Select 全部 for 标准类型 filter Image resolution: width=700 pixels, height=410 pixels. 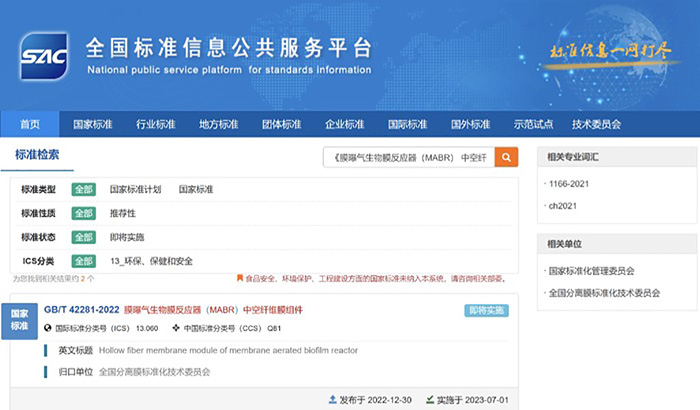[x=84, y=189]
